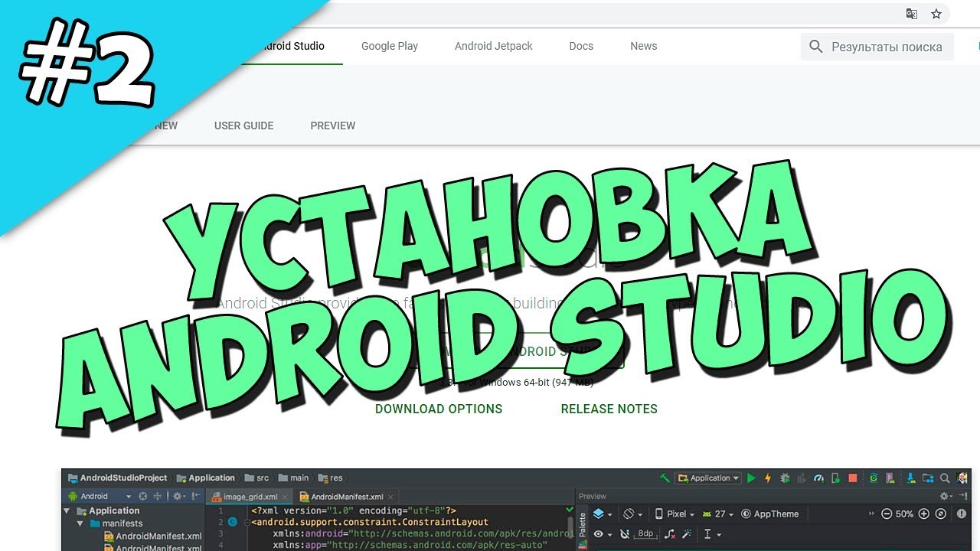Click the IDE search magnifier icon
980x551 pixels.
click(x=945, y=478)
